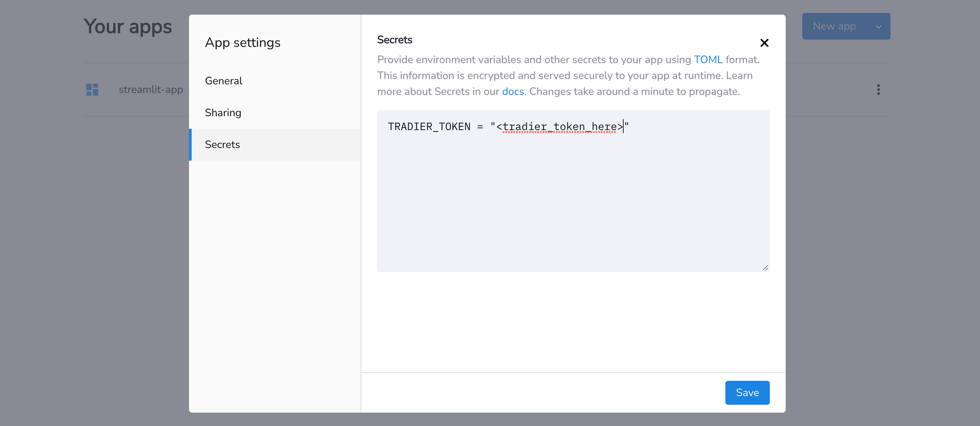Open the TOML format link
This screenshot has height=426, width=980.
[x=708, y=60]
